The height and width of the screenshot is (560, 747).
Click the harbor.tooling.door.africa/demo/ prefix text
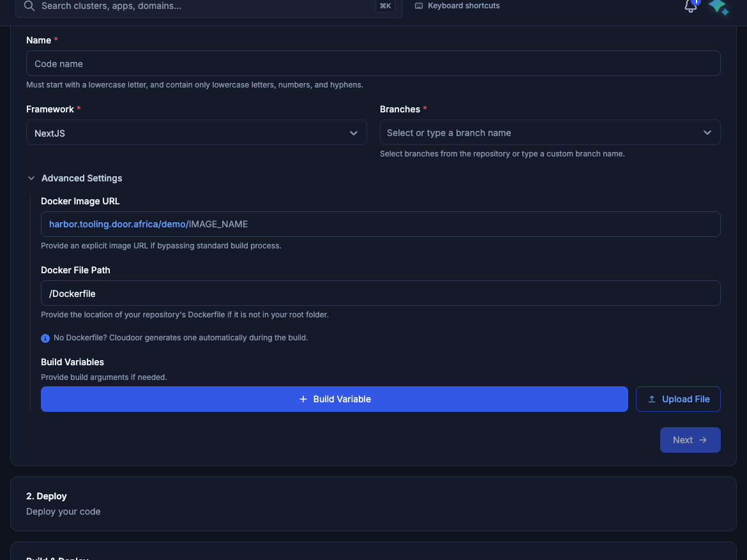[x=119, y=224]
